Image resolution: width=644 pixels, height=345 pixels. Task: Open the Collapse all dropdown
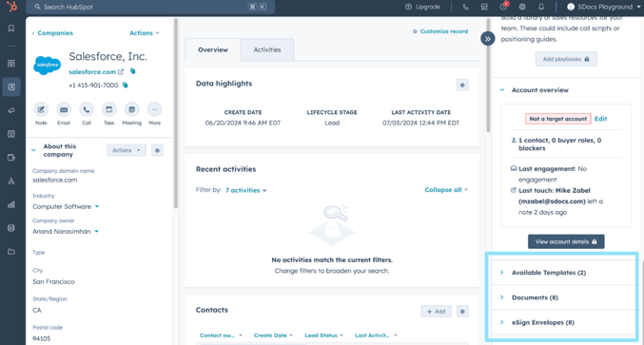point(446,190)
